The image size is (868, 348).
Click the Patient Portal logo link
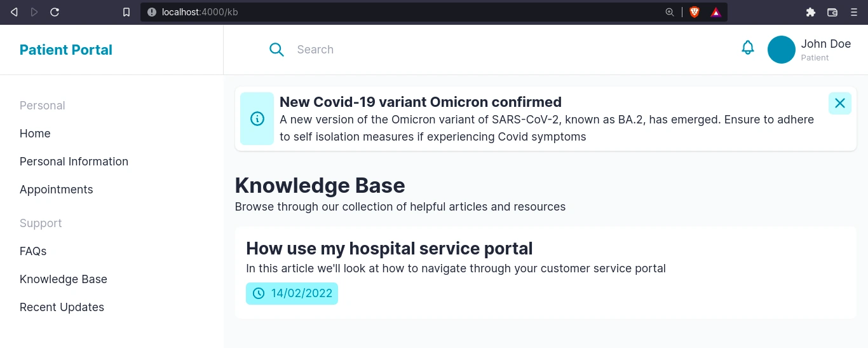click(66, 50)
